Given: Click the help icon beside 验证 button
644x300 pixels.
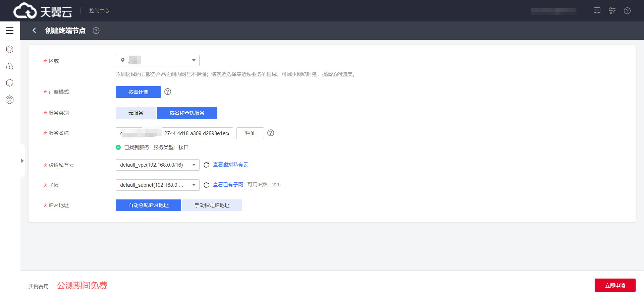Looking at the screenshot, I should [271, 133].
